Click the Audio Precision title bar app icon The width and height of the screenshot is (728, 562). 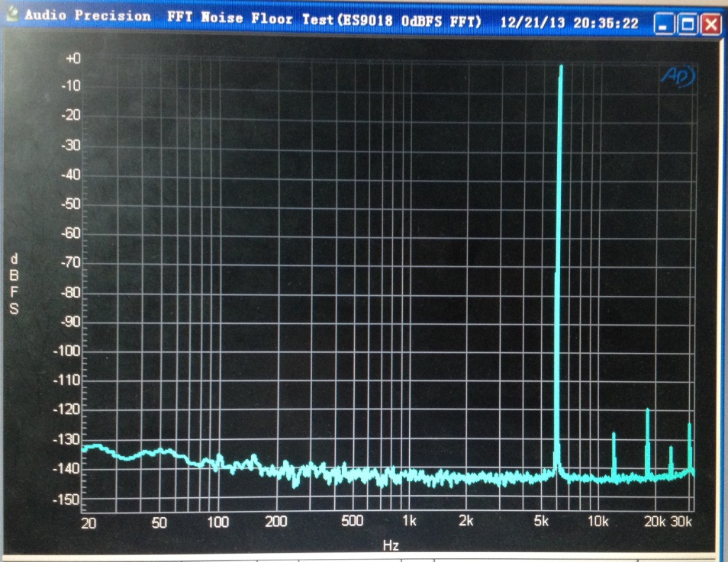tap(11, 14)
